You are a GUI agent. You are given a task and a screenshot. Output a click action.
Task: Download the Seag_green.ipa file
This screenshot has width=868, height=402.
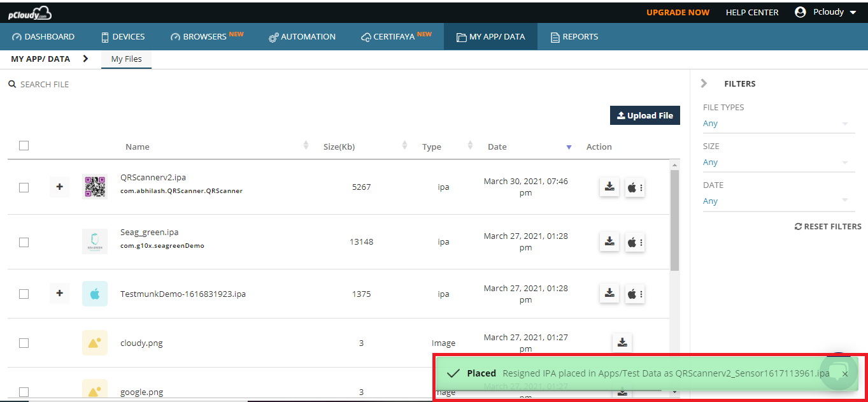[609, 242]
